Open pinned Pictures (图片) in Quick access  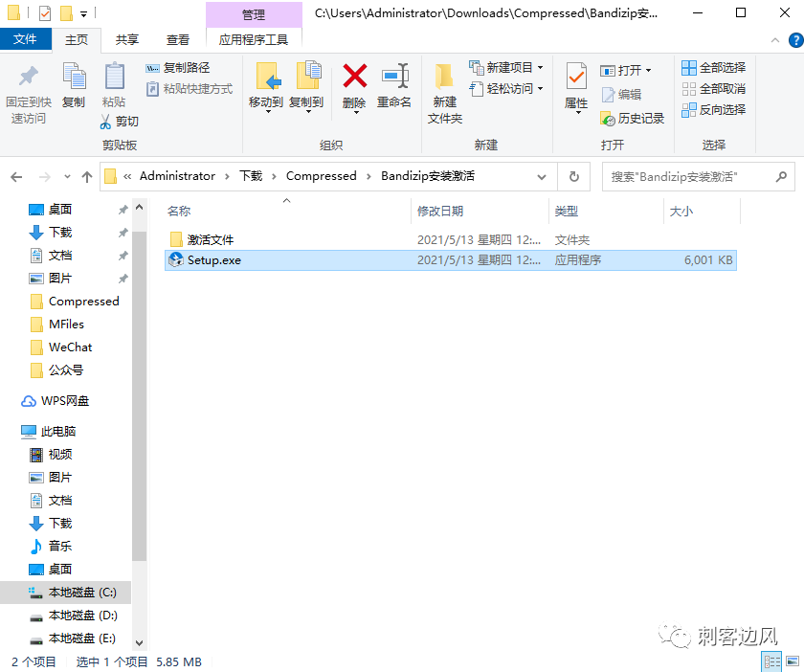click(60, 279)
